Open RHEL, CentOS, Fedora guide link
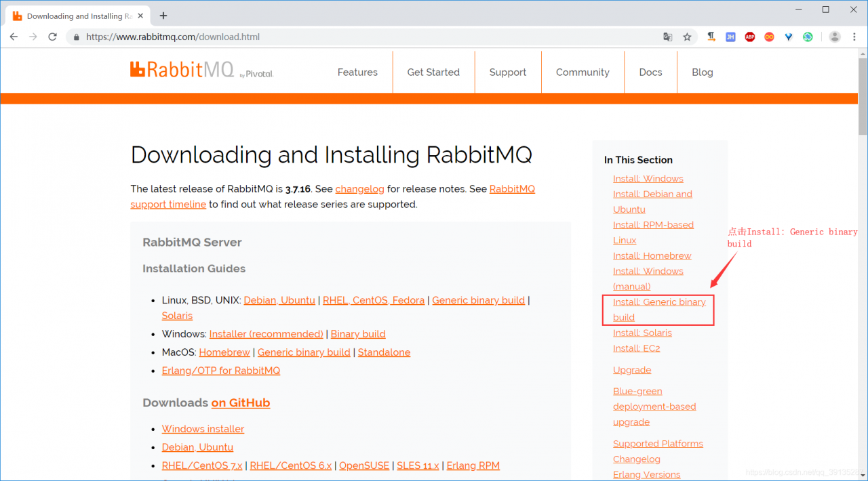 374,300
